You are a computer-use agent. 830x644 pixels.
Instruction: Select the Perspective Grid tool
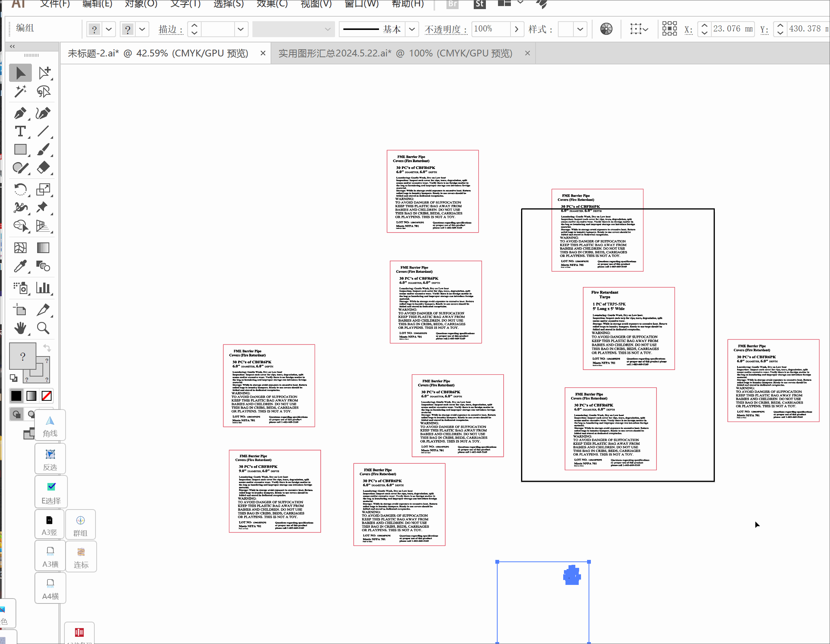coord(43,226)
